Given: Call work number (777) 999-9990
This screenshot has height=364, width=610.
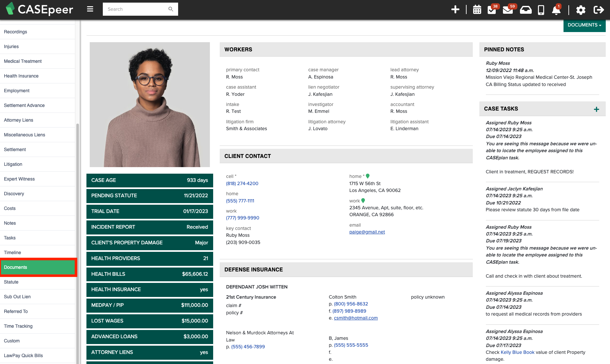Looking at the screenshot, I should coord(243,218).
